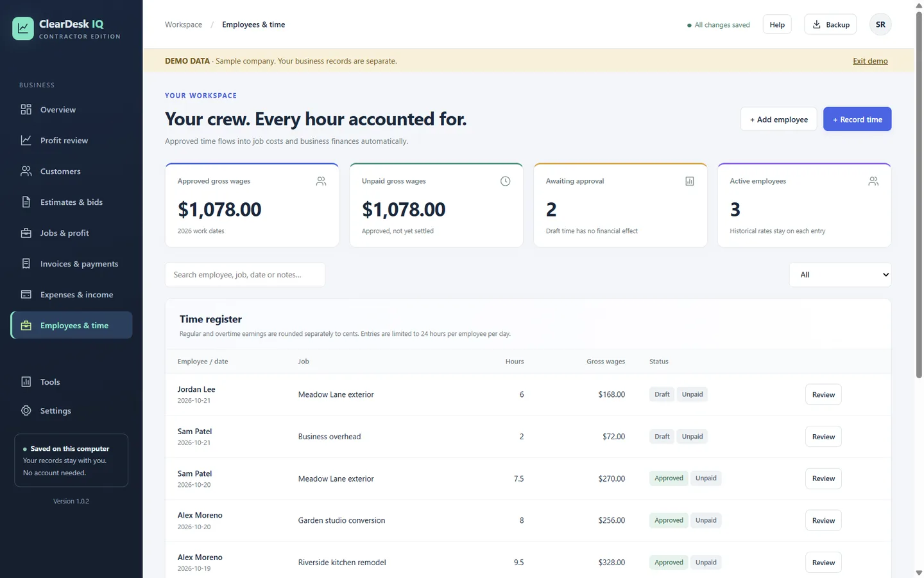This screenshot has height=578, width=924.
Task: Review Alex Moreno's Garden studio conversion entry
Action: (823, 521)
